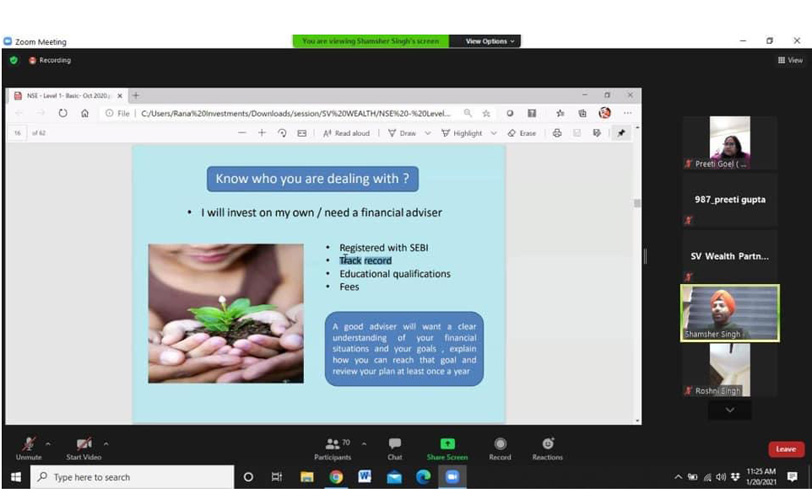Viewport: 812px width, 504px height.
Task: Open the Zoom Chat panel
Action: (x=395, y=445)
